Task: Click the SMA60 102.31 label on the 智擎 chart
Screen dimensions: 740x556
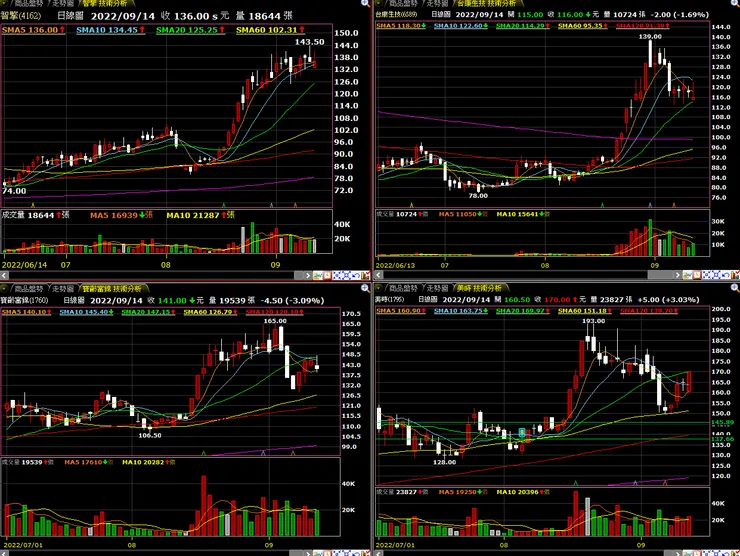Action: click(270, 30)
